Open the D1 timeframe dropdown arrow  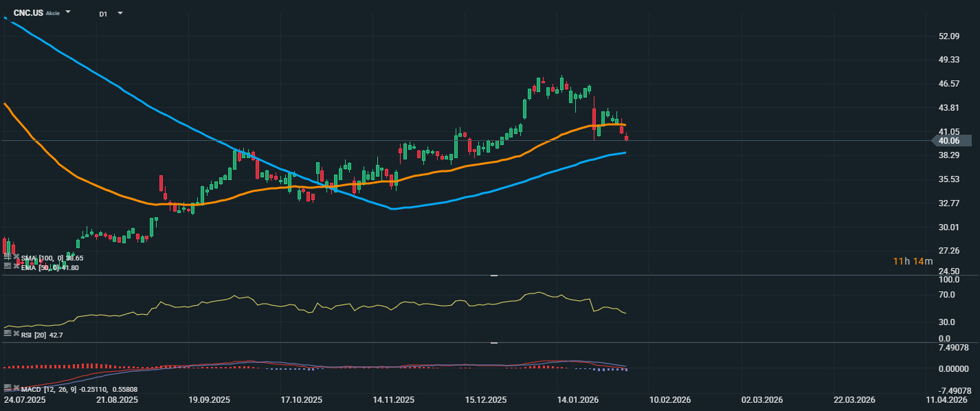click(x=120, y=13)
